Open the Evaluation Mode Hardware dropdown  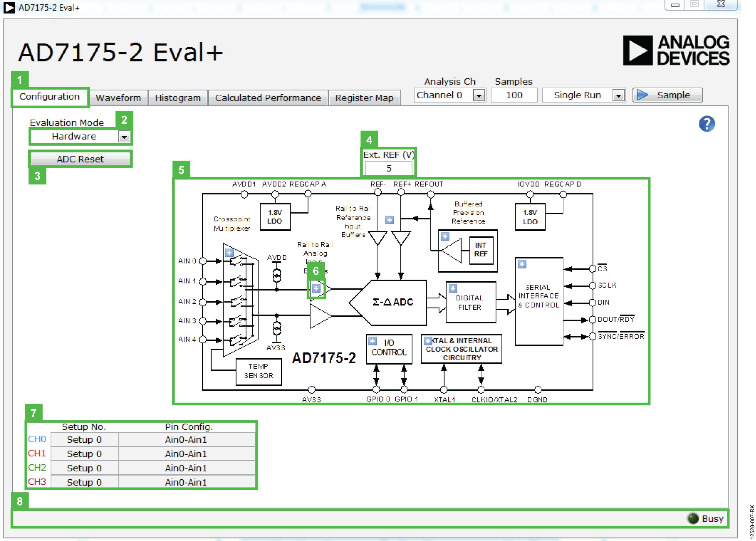tap(80, 136)
